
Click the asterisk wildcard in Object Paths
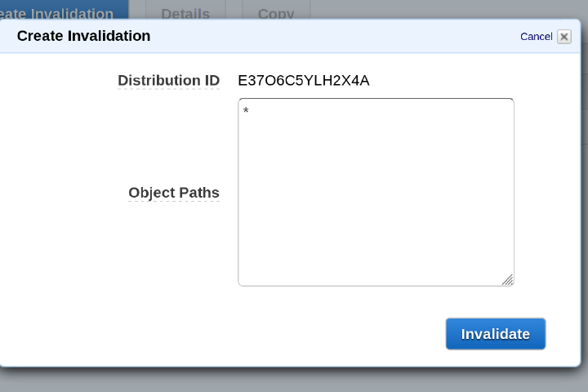pyautogui.click(x=246, y=111)
